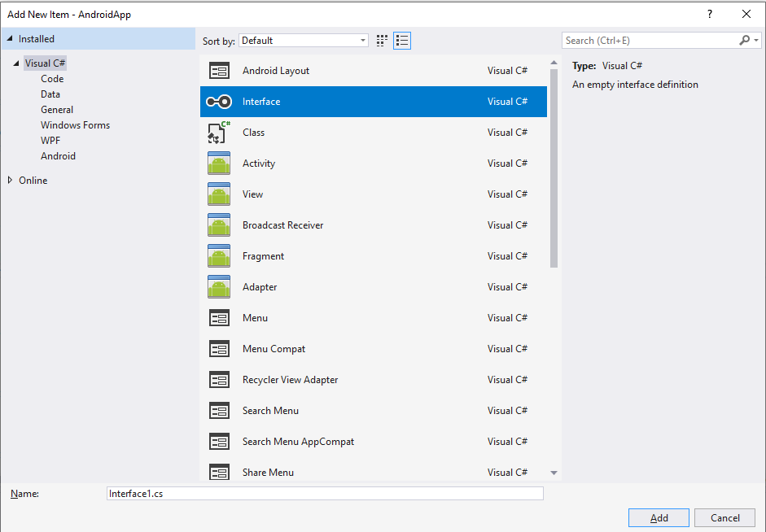Click the Activity android icon
This screenshot has width=766, height=532.
[219, 163]
